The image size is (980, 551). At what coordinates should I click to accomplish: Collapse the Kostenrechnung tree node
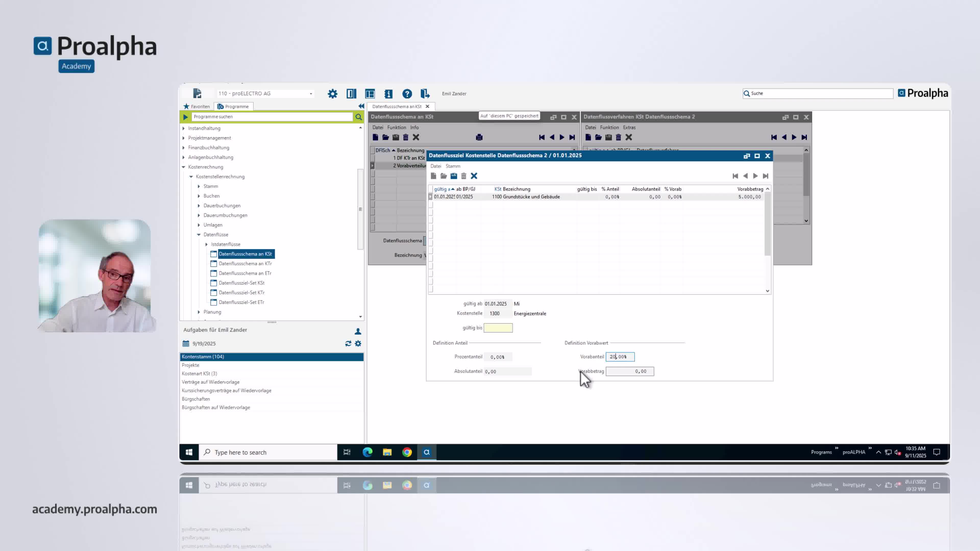184,167
